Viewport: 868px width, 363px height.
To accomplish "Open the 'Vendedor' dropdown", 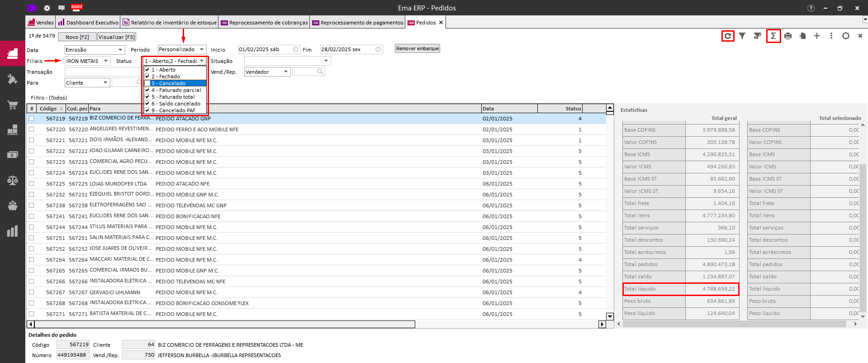I will point(286,72).
